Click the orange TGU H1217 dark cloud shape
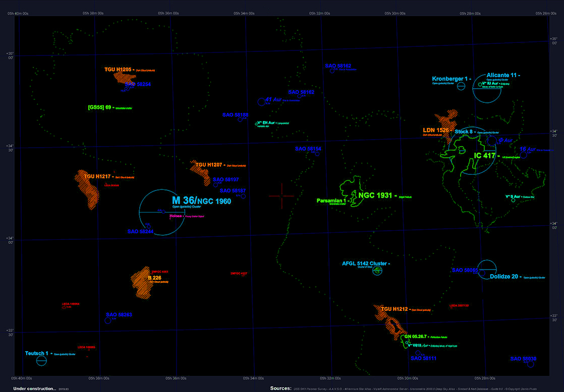 [87, 189]
